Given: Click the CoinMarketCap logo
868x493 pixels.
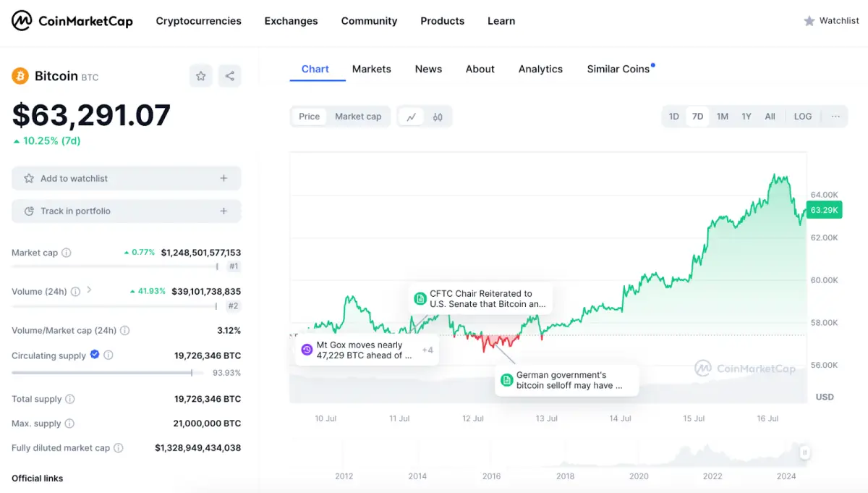Looking at the screenshot, I should [72, 21].
